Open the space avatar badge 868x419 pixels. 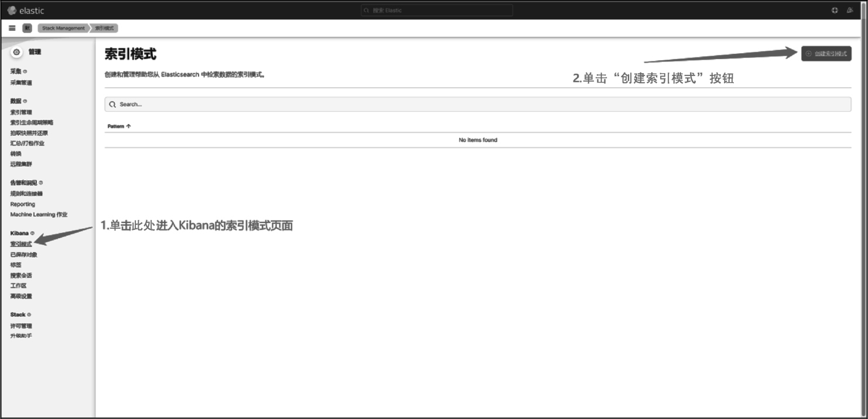(x=27, y=28)
